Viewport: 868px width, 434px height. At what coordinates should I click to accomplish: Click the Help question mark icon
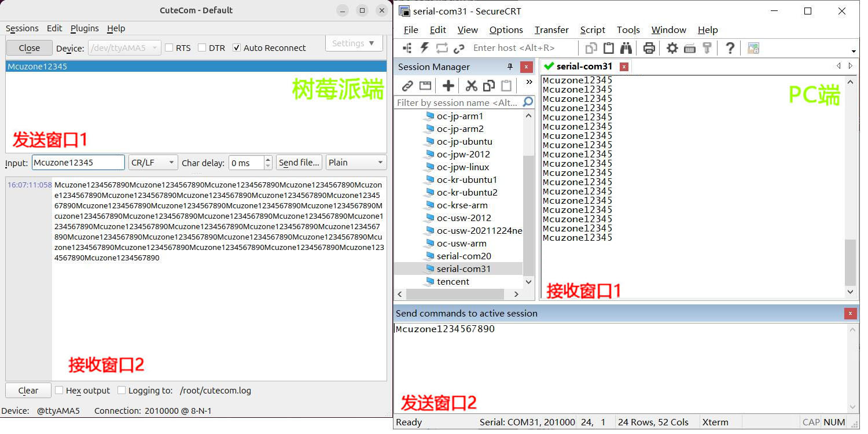tap(730, 48)
